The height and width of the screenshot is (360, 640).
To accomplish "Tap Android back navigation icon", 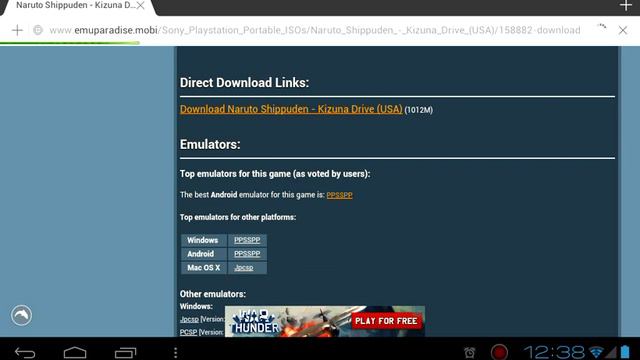I will coord(25,352).
